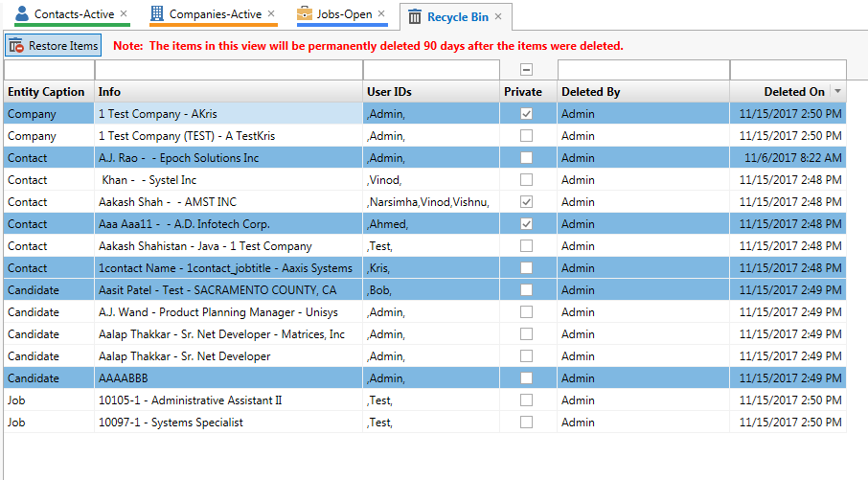Image resolution: width=868 pixels, height=480 pixels.
Task: Click the Info filter field
Action: (x=229, y=70)
